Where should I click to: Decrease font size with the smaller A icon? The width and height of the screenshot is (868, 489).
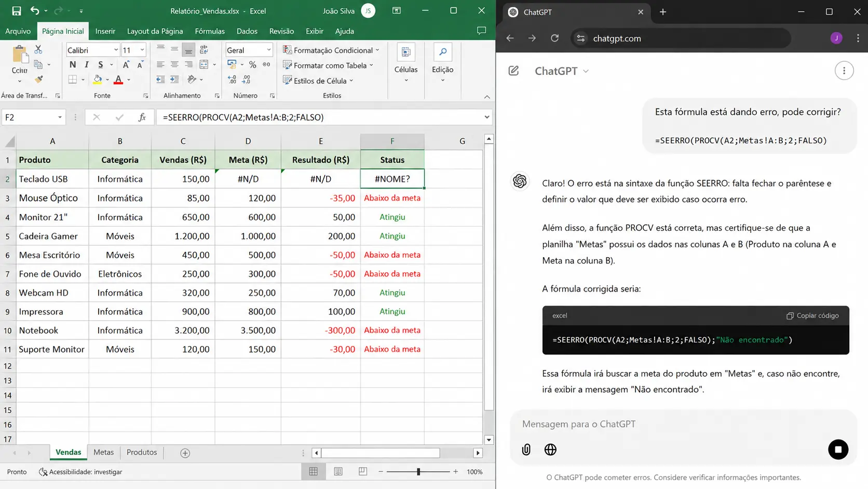pyautogui.click(x=140, y=64)
